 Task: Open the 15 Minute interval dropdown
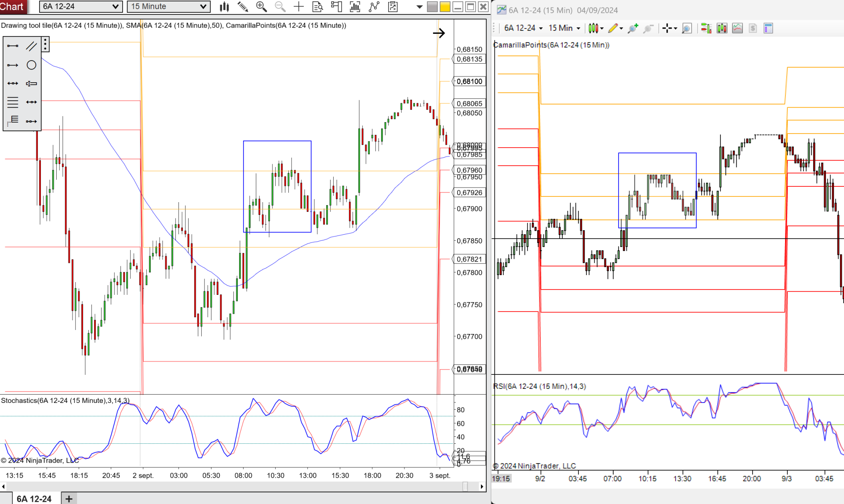[168, 7]
